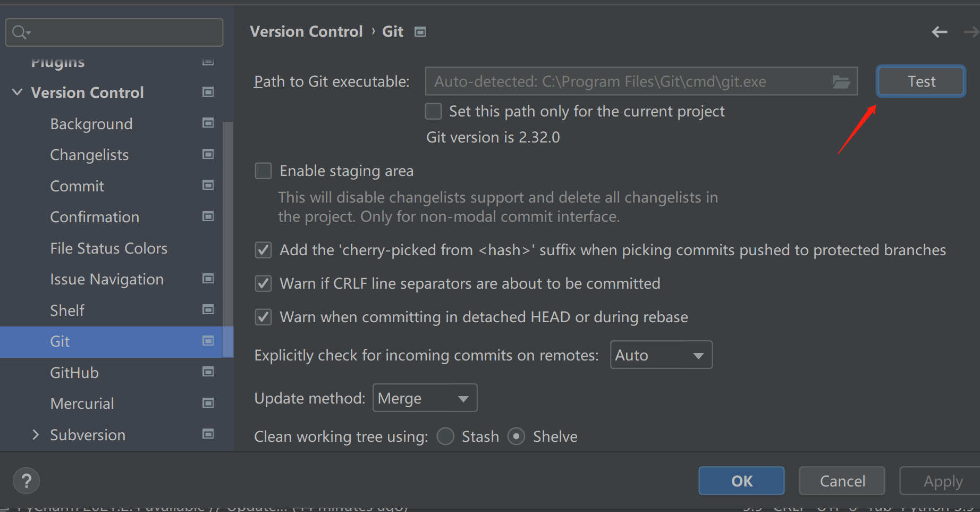This screenshot has width=980, height=512.
Task: Click project-level icon next to Git breadcrumb
Action: (x=420, y=32)
